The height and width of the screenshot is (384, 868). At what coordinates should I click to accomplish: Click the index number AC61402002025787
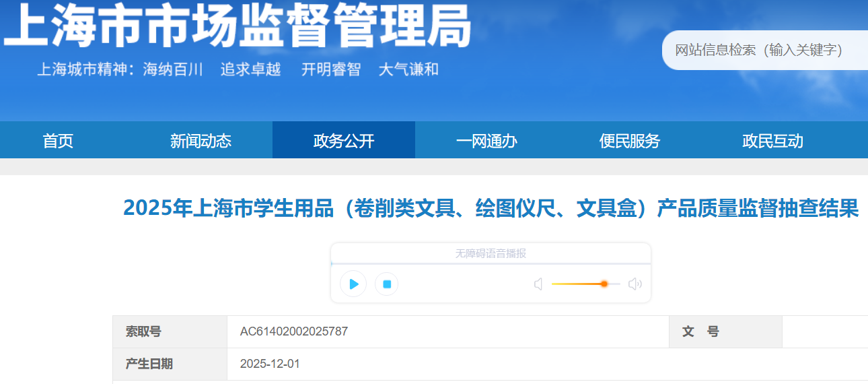coord(294,331)
